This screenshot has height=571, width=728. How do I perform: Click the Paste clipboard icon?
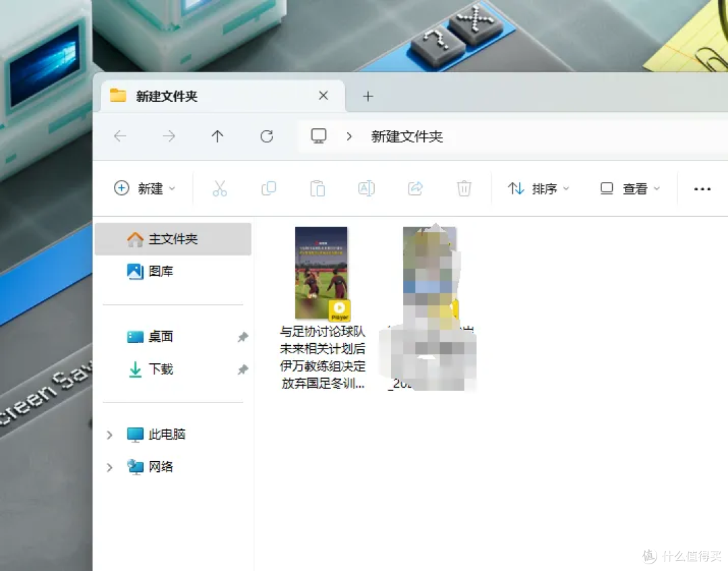point(317,189)
